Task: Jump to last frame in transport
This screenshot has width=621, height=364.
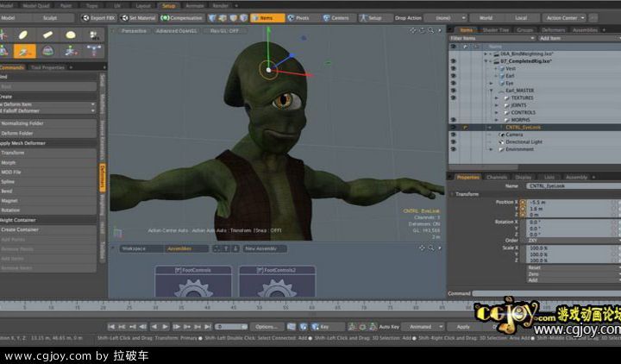Action: pos(208,327)
